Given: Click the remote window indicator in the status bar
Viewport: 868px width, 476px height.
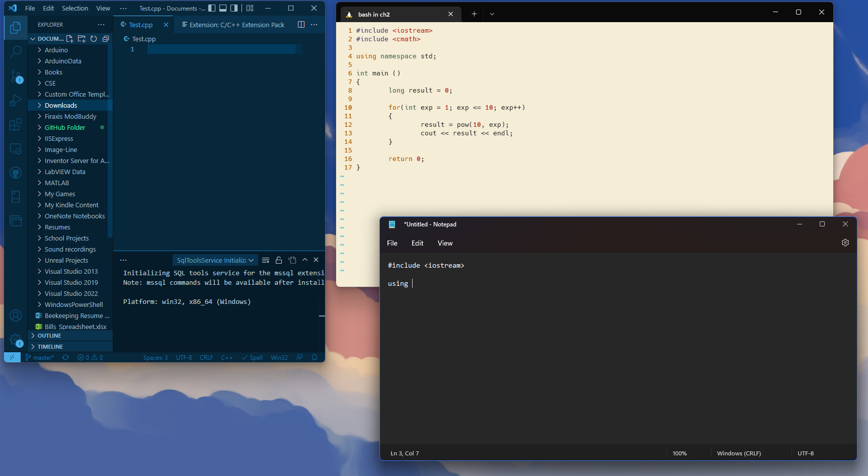Looking at the screenshot, I should point(12,357).
